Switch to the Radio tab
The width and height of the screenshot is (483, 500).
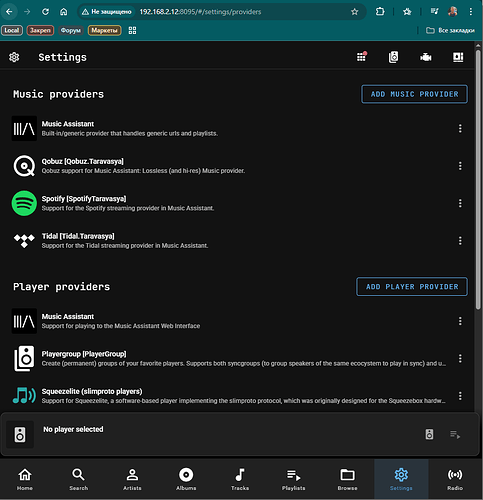(455, 479)
